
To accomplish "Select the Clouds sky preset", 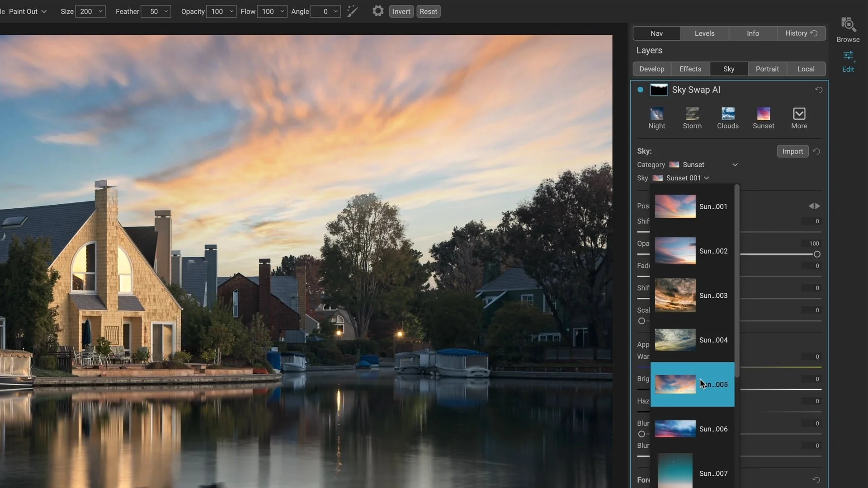I will 727,117.
